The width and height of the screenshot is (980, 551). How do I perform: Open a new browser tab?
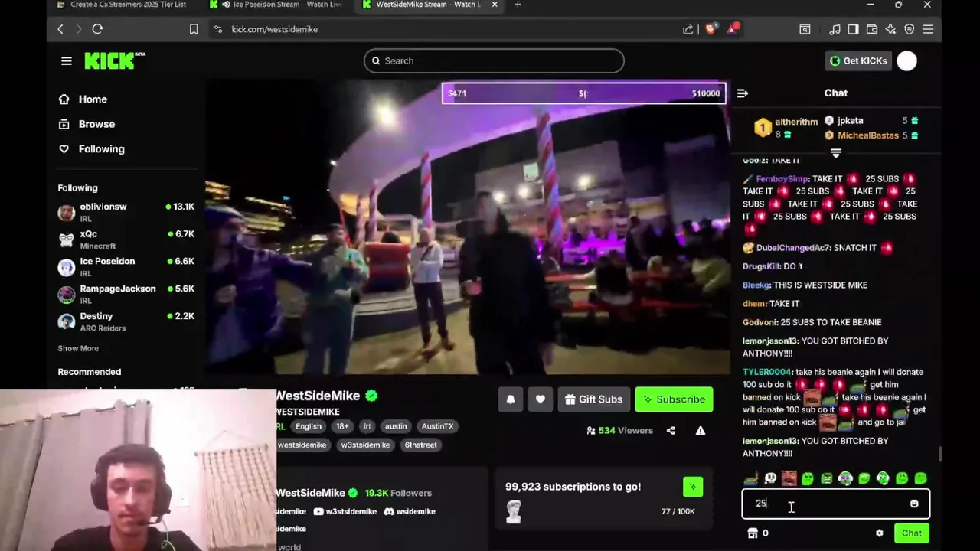(518, 5)
